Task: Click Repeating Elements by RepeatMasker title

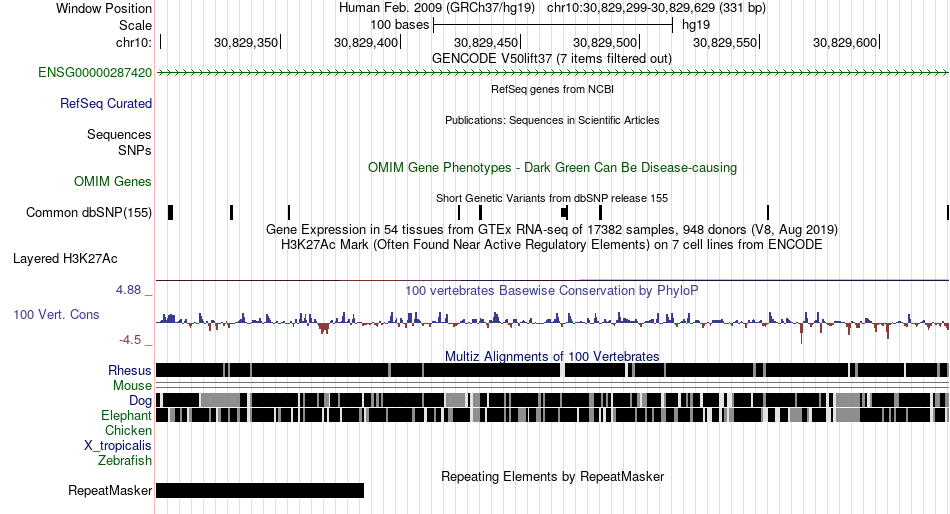Action: tap(552, 476)
